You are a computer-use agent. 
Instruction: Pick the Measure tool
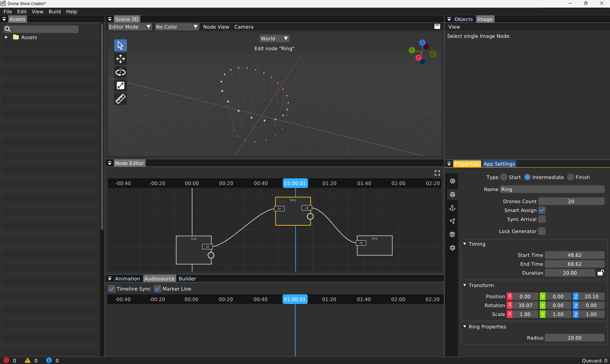click(120, 99)
